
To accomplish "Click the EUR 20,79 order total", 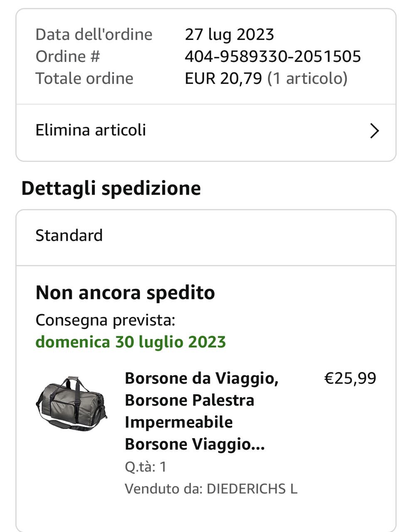I will 223,79.
